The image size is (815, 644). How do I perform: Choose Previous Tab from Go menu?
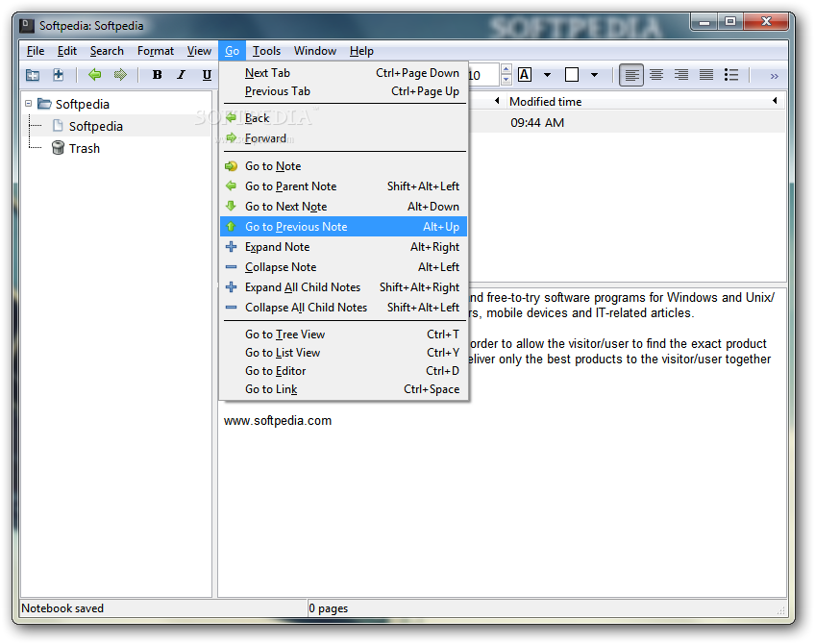[343, 91]
